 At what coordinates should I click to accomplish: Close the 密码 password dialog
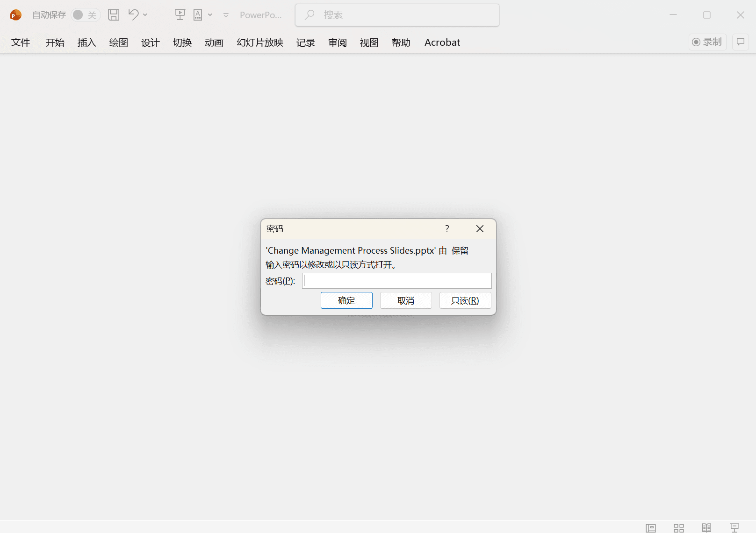(x=480, y=228)
